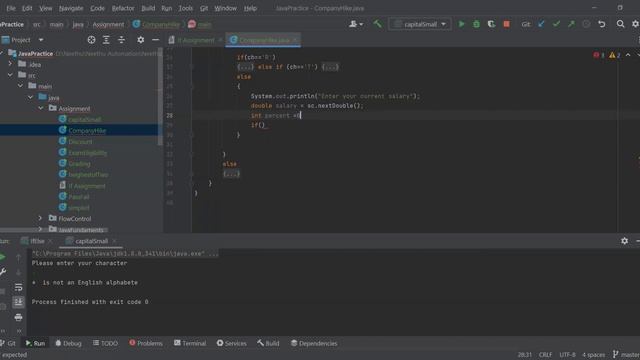Commit changes with the Git checkmark icon
The height and width of the screenshot is (360, 640).
[556, 24]
